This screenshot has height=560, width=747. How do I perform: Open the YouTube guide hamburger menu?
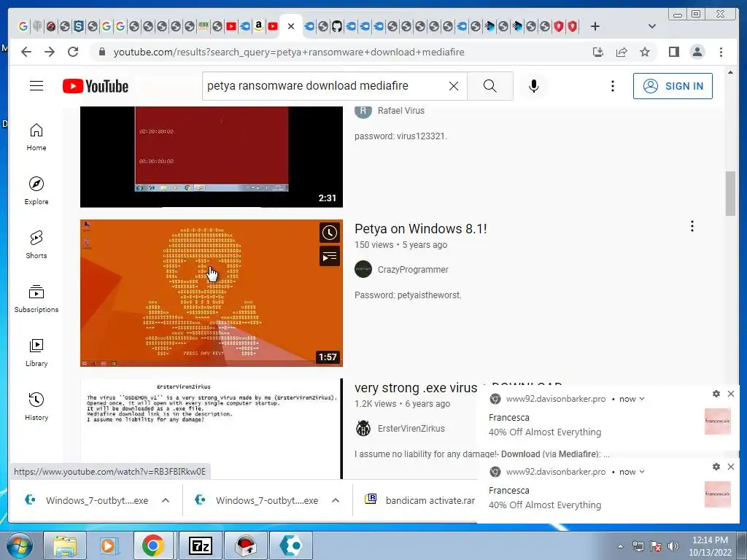coord(36,86)
